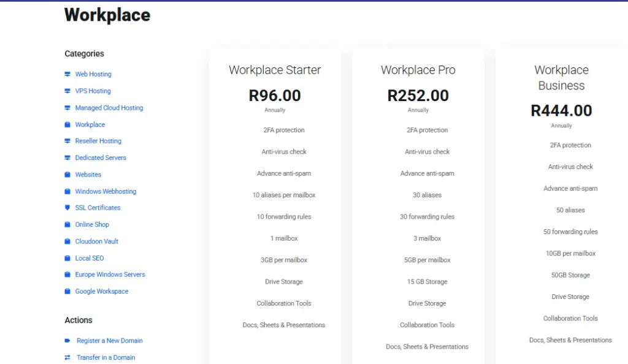628x364 pixels.
Task: Select the Windows Webhosting category
Action: click(105, 191)
